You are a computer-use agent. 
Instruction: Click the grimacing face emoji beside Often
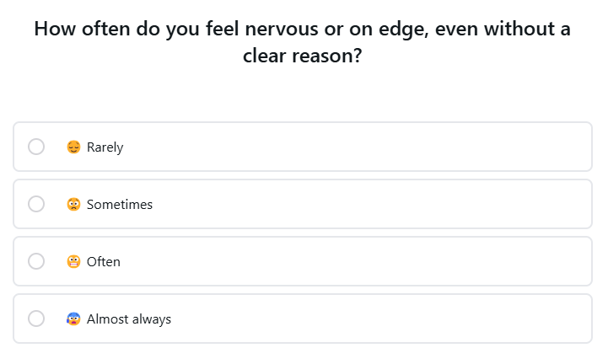pos(73,262)
